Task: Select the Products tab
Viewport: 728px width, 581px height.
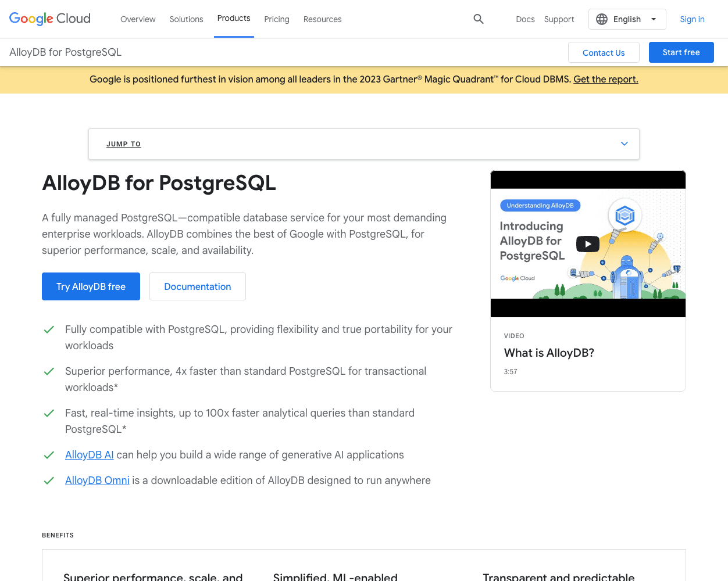Action: [234, 19]
